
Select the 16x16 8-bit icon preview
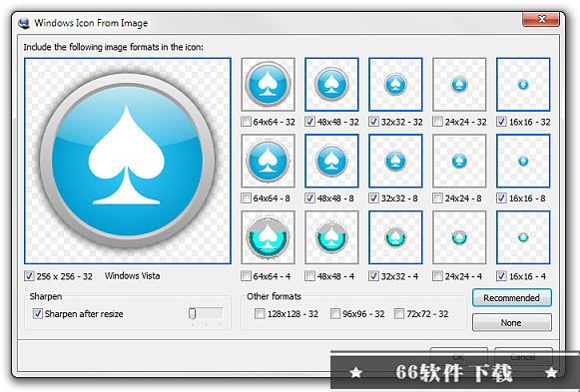click(x=523, y=161)
